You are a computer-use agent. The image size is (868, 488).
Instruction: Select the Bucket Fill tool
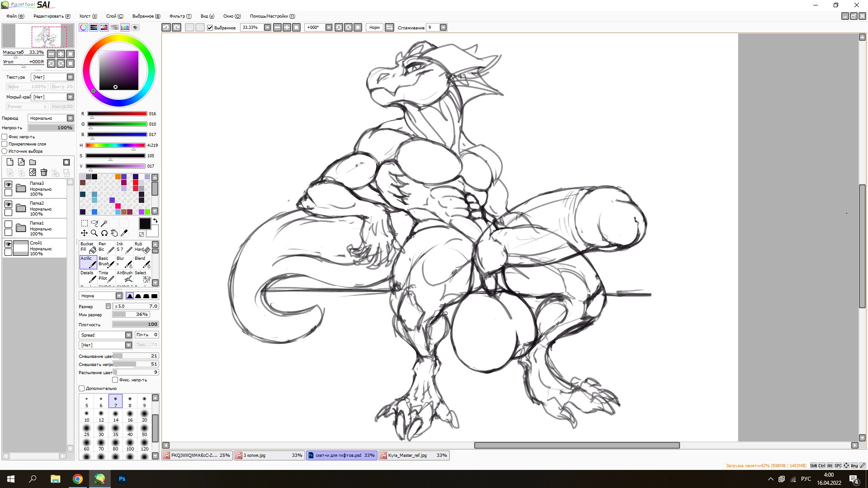pyautogui.click(x=88, y=247)
